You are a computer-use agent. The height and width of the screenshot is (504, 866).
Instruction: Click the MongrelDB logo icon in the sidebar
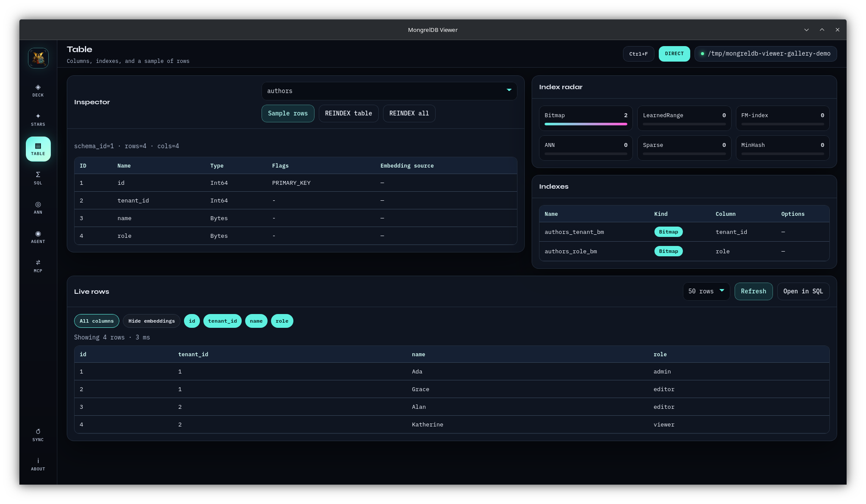click(x=38, y=58)
